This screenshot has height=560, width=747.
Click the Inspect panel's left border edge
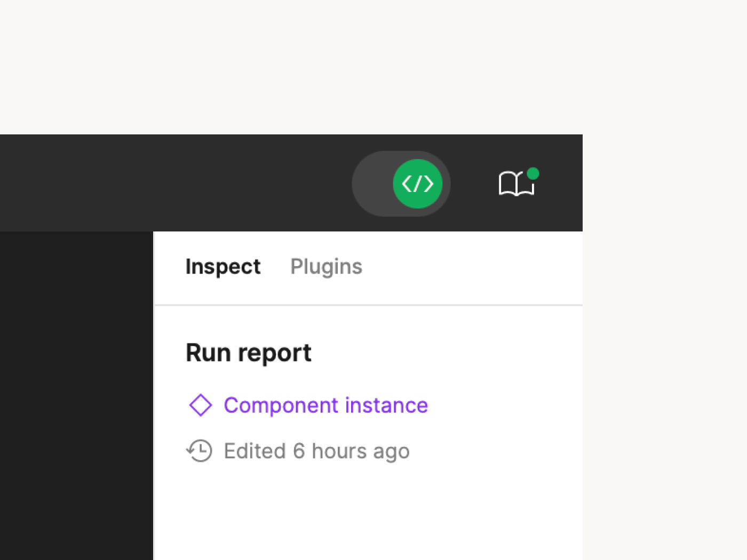(154, 395)
